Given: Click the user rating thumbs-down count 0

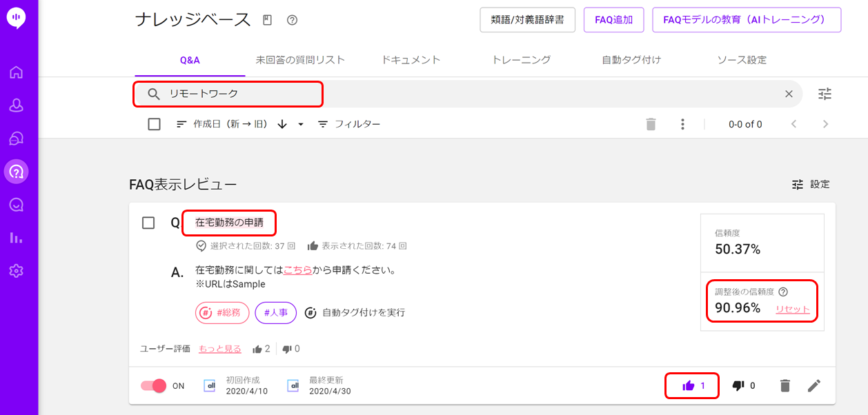Looking at the screenshot, I should tap(291, 349).
